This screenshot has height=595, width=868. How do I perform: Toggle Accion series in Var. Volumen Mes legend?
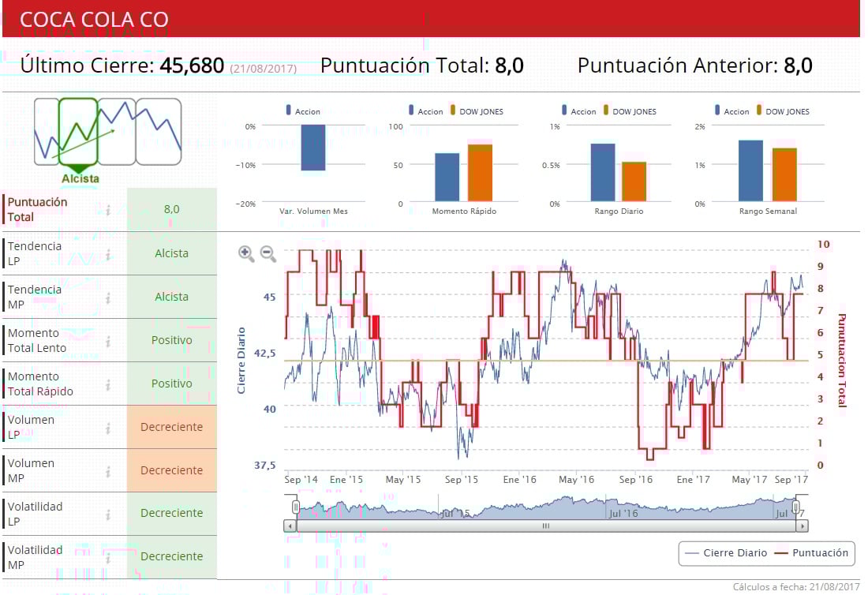303,110
